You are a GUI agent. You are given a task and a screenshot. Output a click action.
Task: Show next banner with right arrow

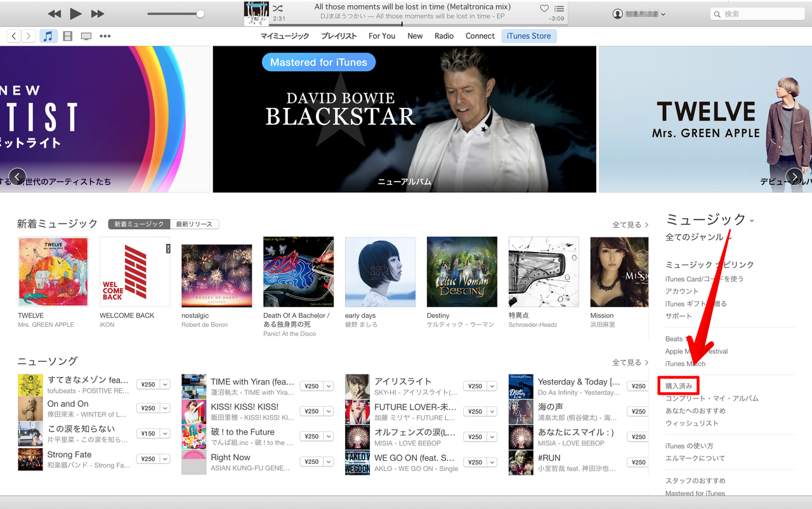[x=794, y=176]
